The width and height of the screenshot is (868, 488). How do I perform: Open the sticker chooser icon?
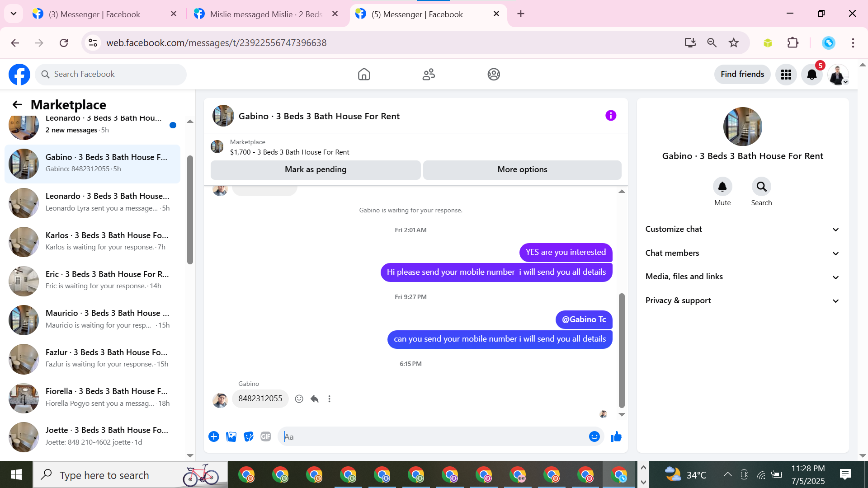click(248, 436)
